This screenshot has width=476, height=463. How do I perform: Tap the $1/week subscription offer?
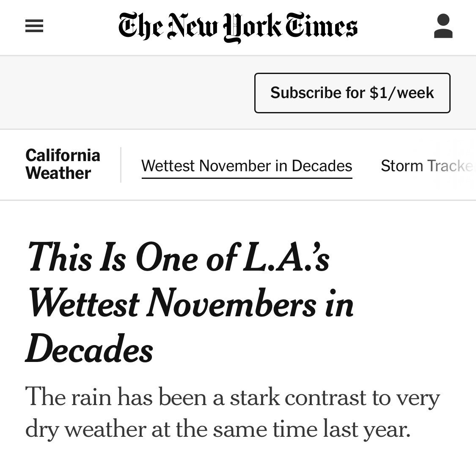(352, 93)
